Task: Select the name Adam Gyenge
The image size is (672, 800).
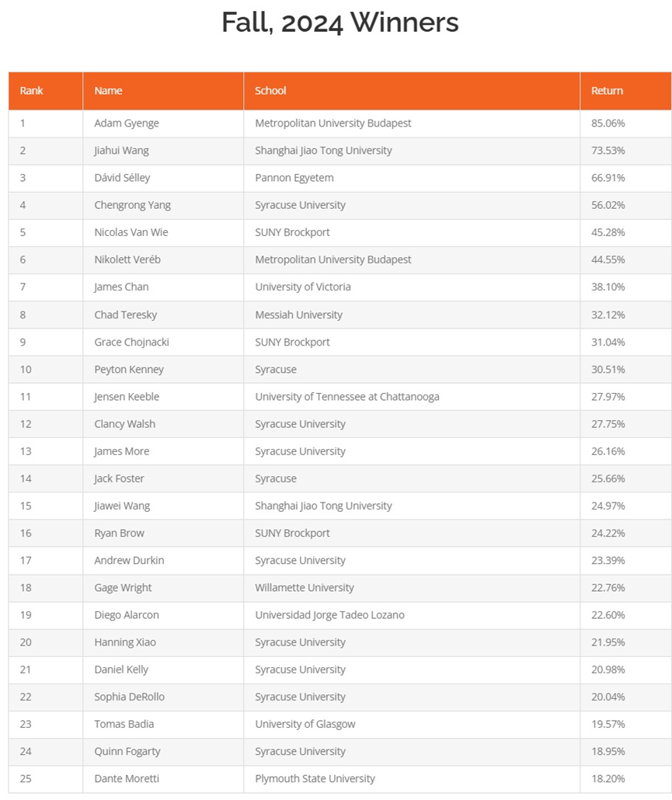Action: tap(127, 123)
